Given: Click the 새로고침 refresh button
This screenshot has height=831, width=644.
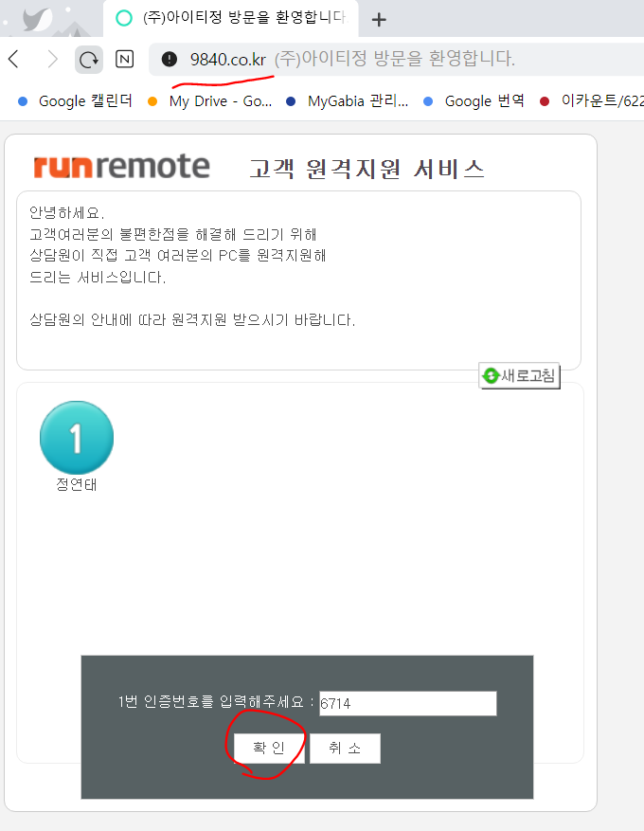Looking at the screenshot, I should [520, 376].
